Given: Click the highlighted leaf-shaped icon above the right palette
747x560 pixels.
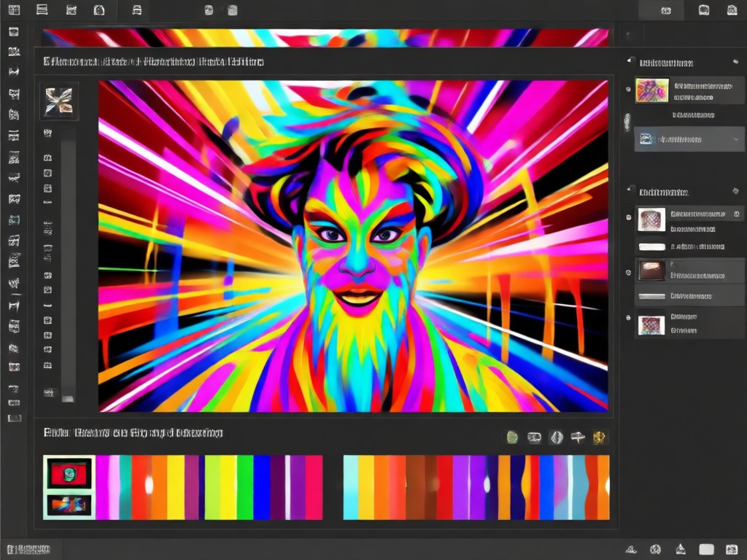Looking at the screenshot, I should point(557,437).
